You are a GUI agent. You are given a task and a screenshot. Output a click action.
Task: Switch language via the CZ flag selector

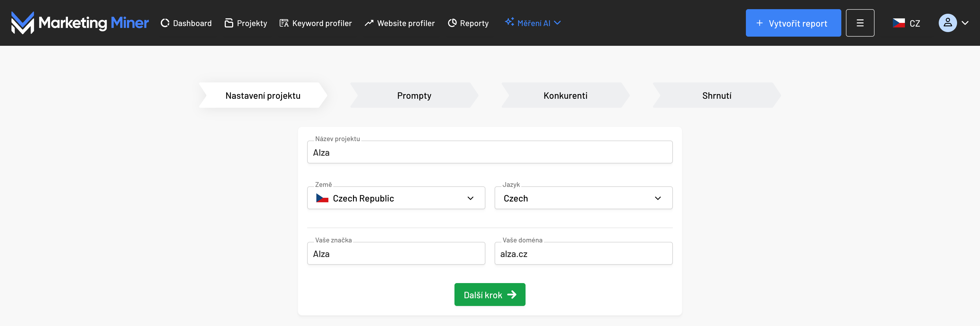coord(906,23)
